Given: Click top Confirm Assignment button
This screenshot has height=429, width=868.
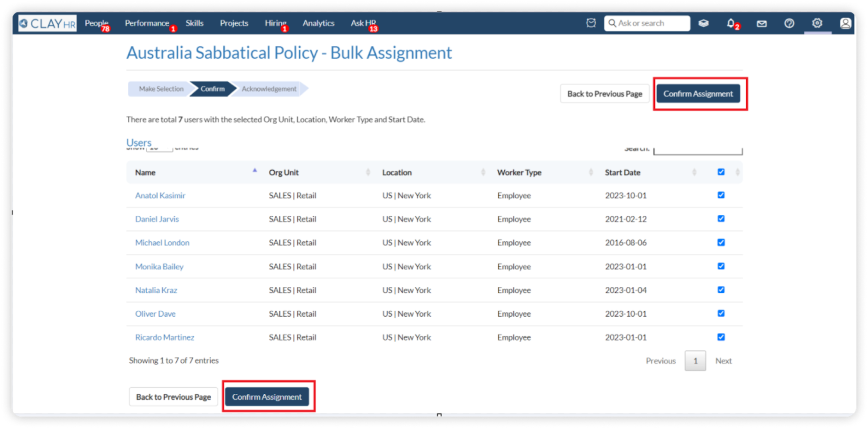Looking at the screenshot, I should pos(698,94).
